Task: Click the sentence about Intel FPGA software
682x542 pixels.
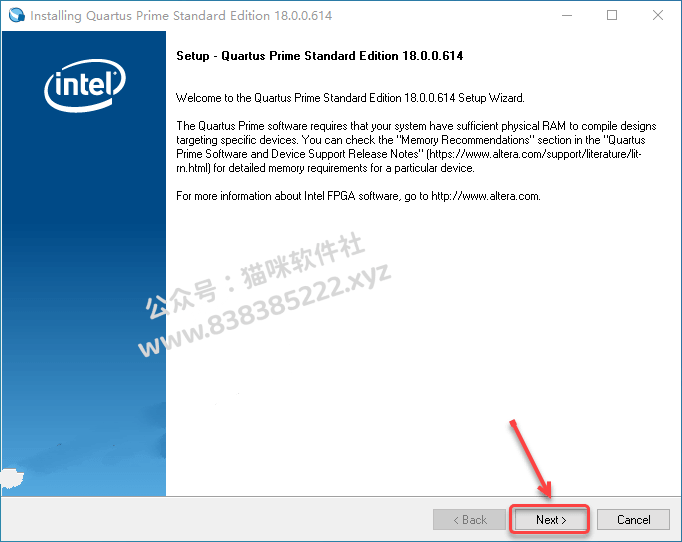Action: click(358, 196)
